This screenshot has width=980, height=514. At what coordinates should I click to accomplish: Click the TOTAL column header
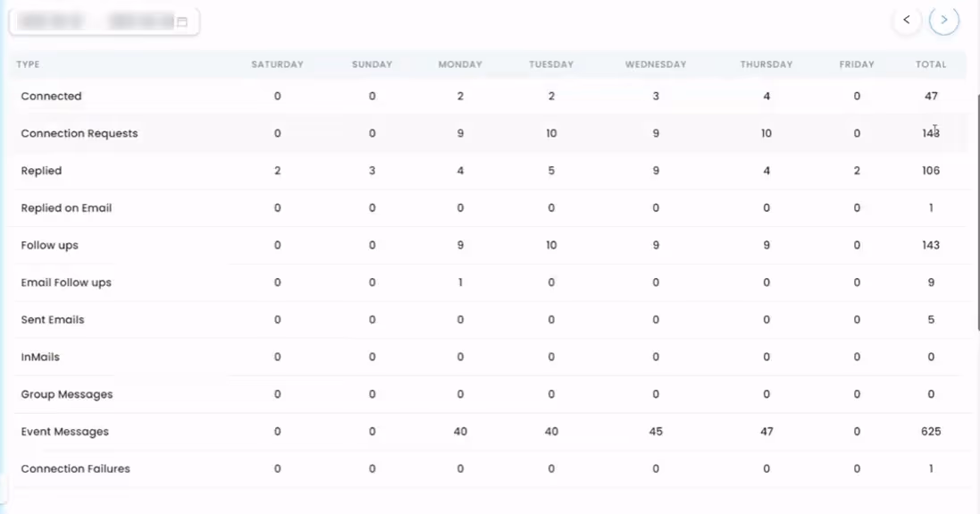click(931, 64)
